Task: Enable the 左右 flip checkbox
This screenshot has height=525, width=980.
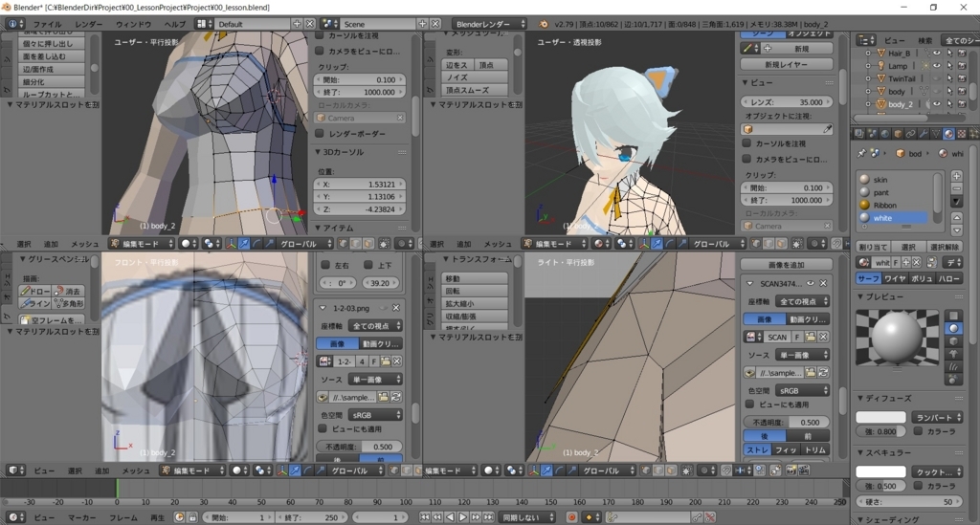Action: tap(325, 265)
